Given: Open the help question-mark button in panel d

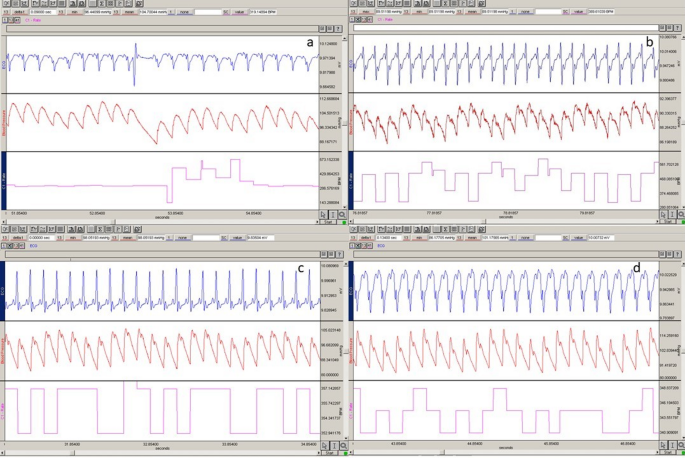Looking at the screenshot, I should tap(678, 254).
